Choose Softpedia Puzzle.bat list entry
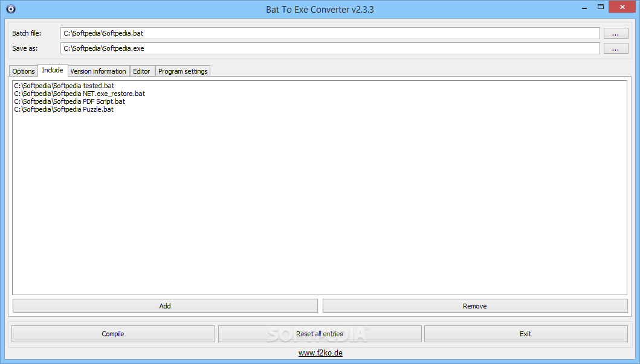The height and width of the screenshot is (364, 640). (x=63, y=109)
